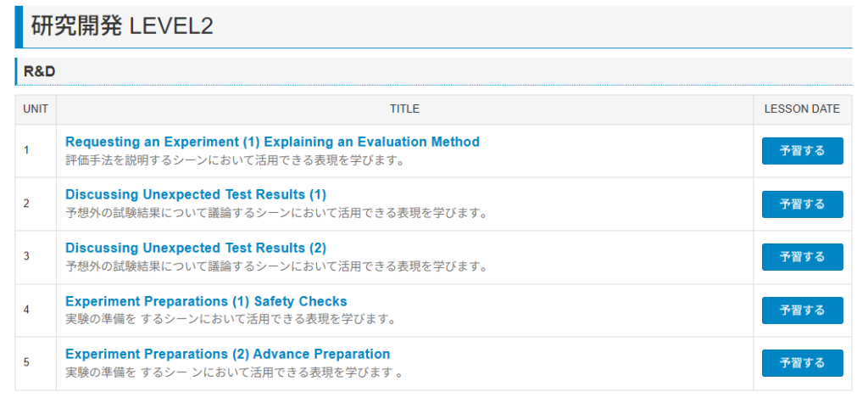Open the 'Discussing Unexpected Test Results (2)' link
The height and width of the screenshot is (403, 868).
coord(195,249)
